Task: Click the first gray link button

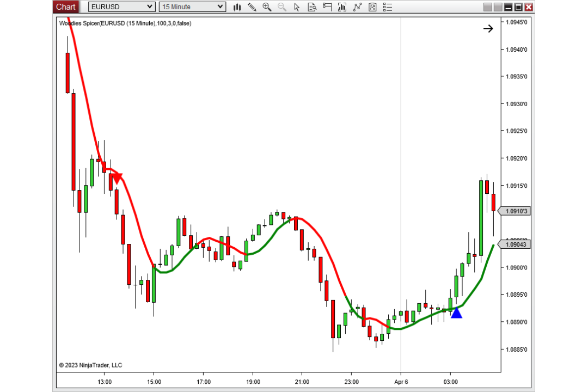Action: 487,7
